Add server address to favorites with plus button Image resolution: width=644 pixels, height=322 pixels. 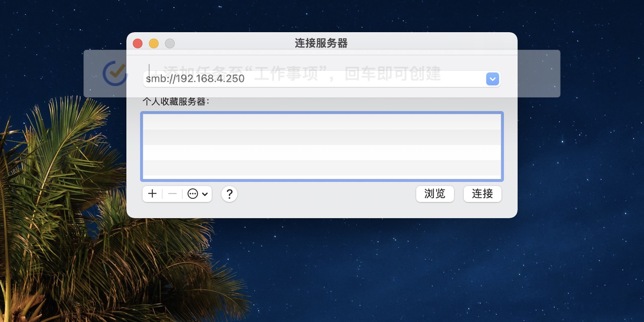click(x=152, y=194)
